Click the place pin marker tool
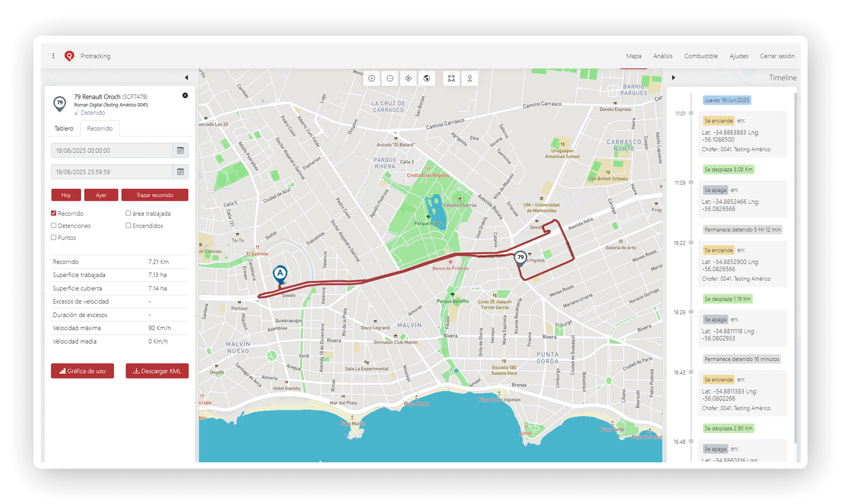841x504 pixels. (469, 78)
